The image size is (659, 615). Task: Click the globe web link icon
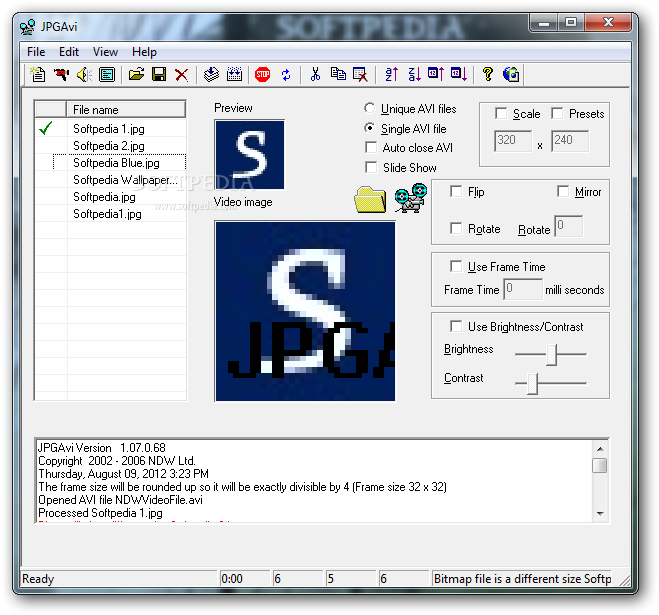511,75
